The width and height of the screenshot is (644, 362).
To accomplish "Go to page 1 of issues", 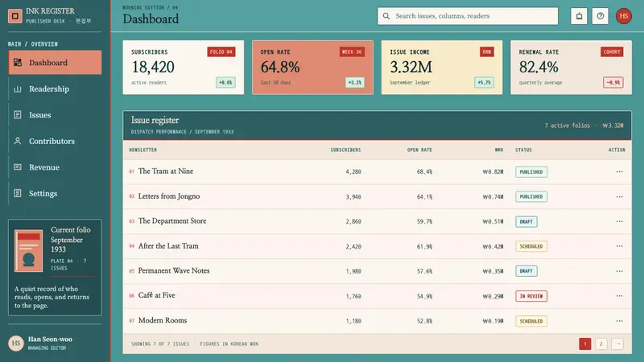I will point(585,344).
